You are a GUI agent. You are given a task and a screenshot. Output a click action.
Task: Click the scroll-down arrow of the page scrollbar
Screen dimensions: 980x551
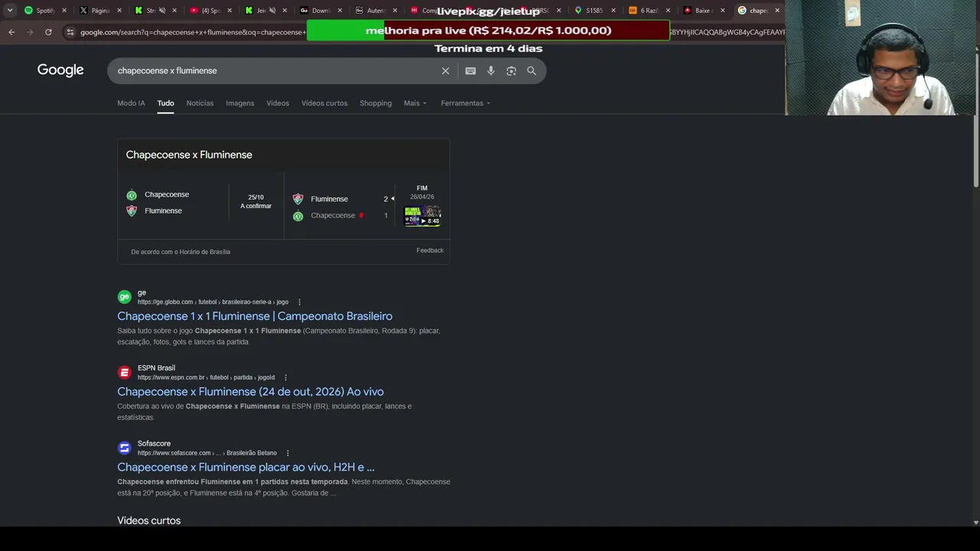(x=975, y=523)
